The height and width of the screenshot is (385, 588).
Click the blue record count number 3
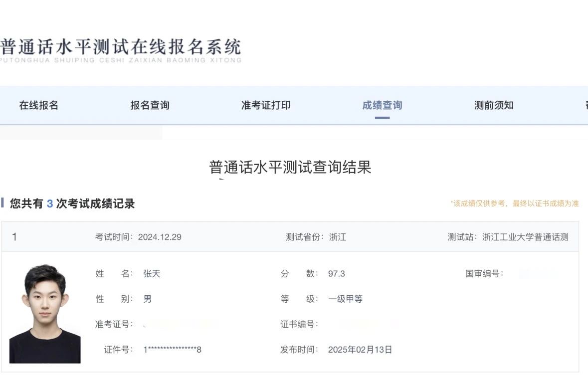[x=50, y=204]
